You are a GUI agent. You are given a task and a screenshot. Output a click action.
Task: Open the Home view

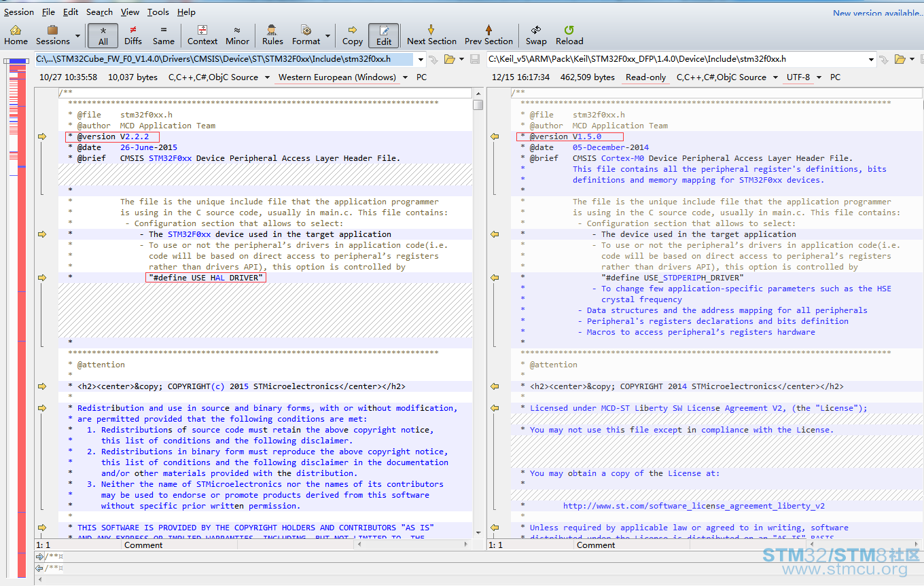pos(16,35)
